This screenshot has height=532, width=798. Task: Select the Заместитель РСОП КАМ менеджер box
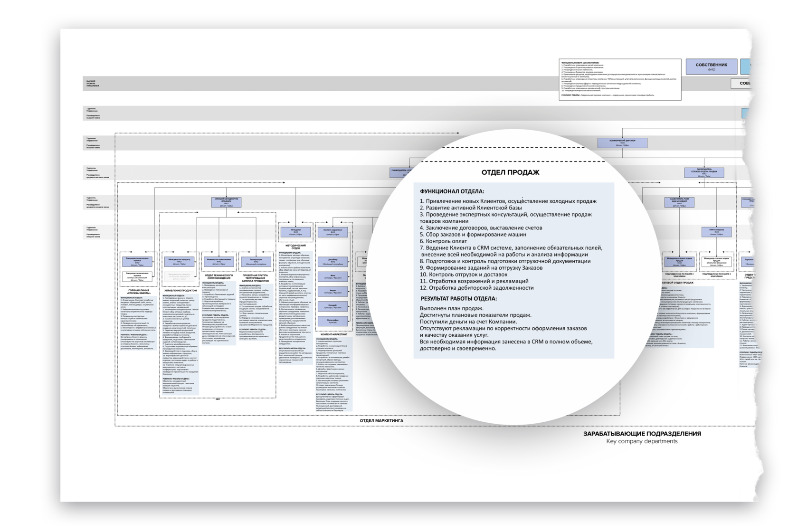[679, 202]
